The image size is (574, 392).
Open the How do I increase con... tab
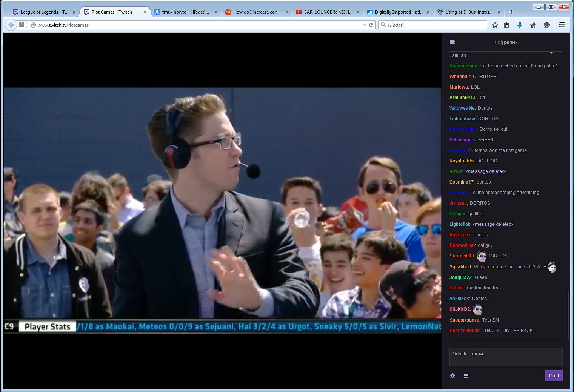click(257, 12)
